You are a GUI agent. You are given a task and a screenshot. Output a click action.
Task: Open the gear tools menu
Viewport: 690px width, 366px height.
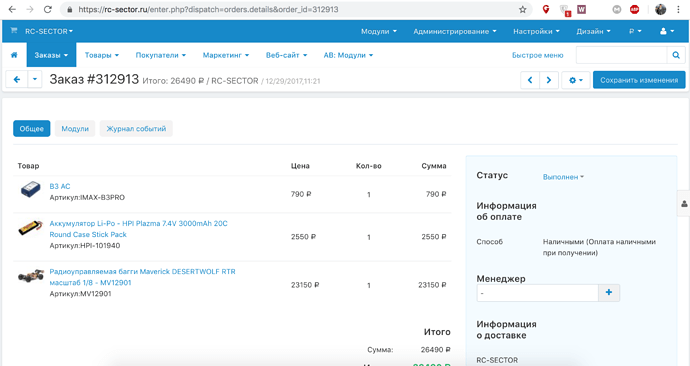click(576, 80)
